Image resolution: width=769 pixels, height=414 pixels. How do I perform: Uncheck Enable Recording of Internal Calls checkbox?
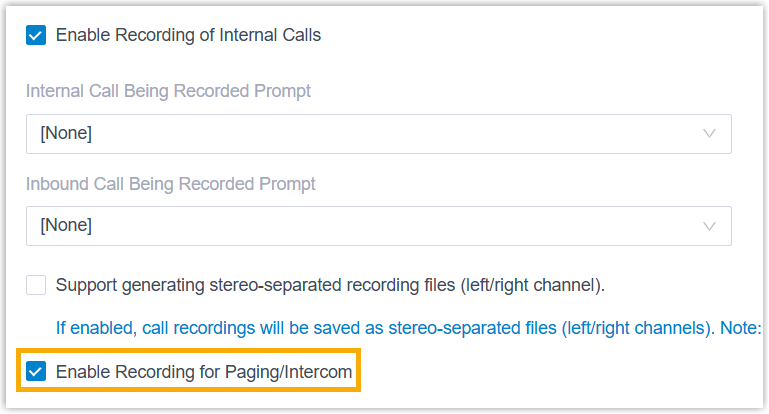[36, 35]
